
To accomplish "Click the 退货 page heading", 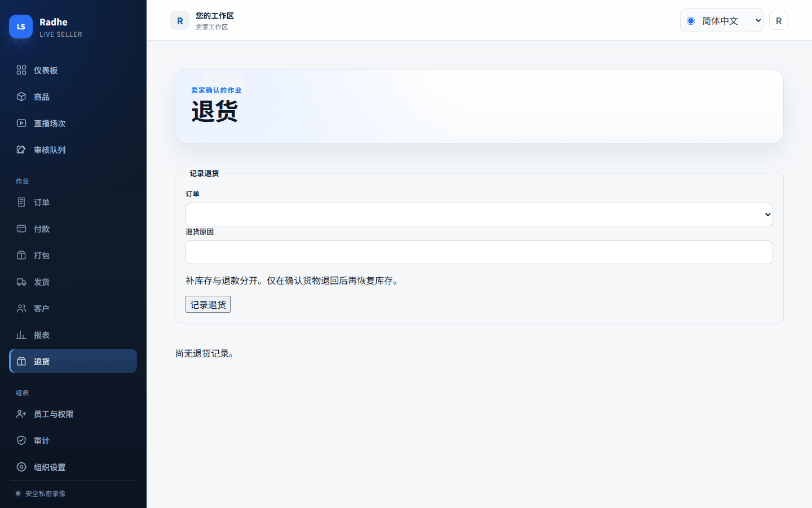I will click(214, 111).
